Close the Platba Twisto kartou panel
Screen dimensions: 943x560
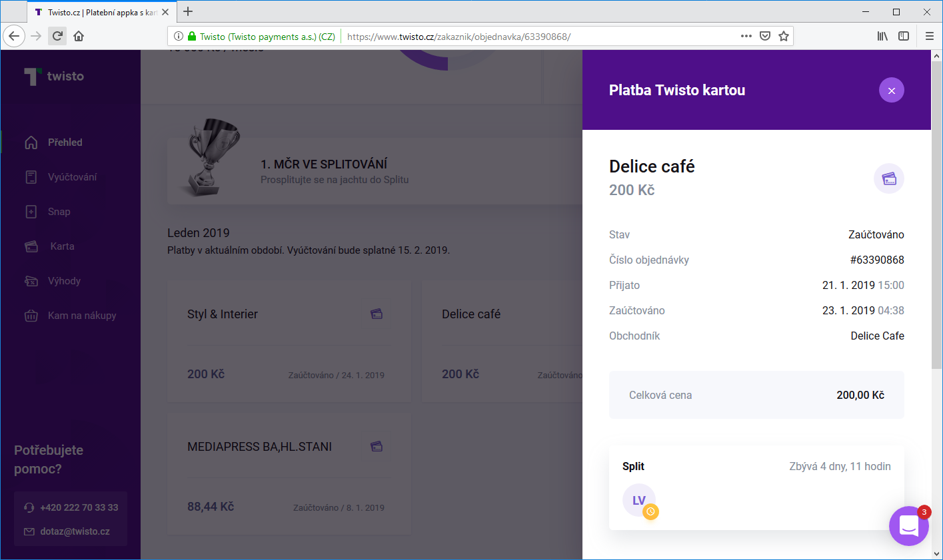click(891, 90)
